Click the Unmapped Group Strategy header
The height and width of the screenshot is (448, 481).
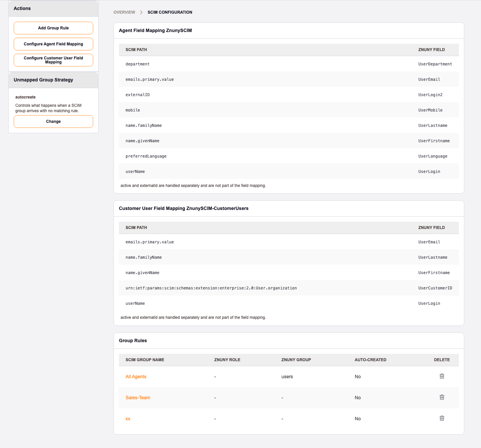tap(43, 80)
